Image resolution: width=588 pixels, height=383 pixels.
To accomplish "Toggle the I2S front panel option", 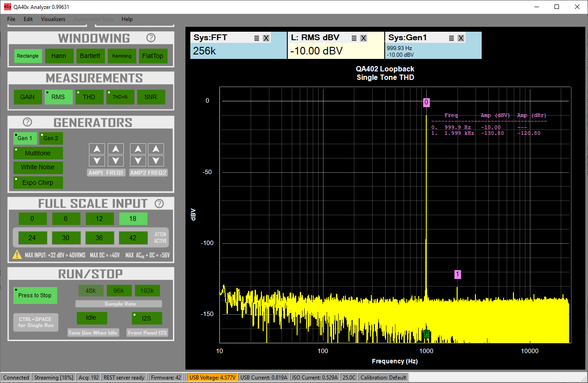I will tap(147, 318).
